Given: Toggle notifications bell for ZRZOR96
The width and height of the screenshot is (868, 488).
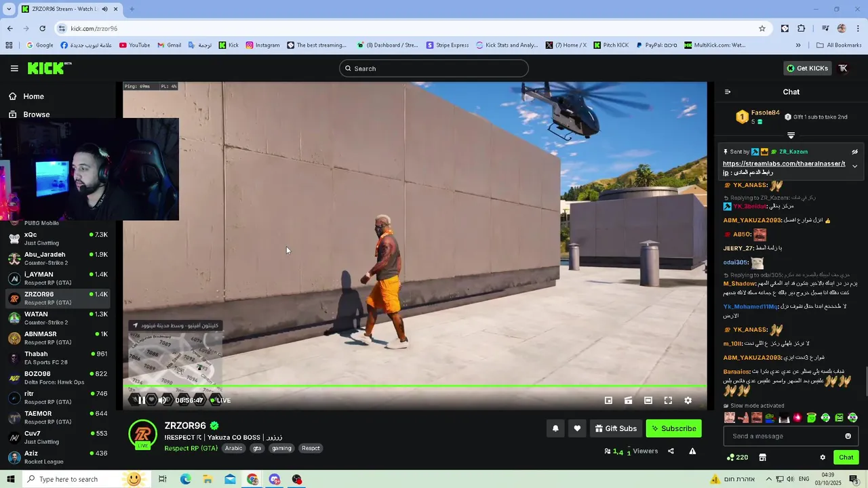Looking at the screenshot, I should coord(555,428).
